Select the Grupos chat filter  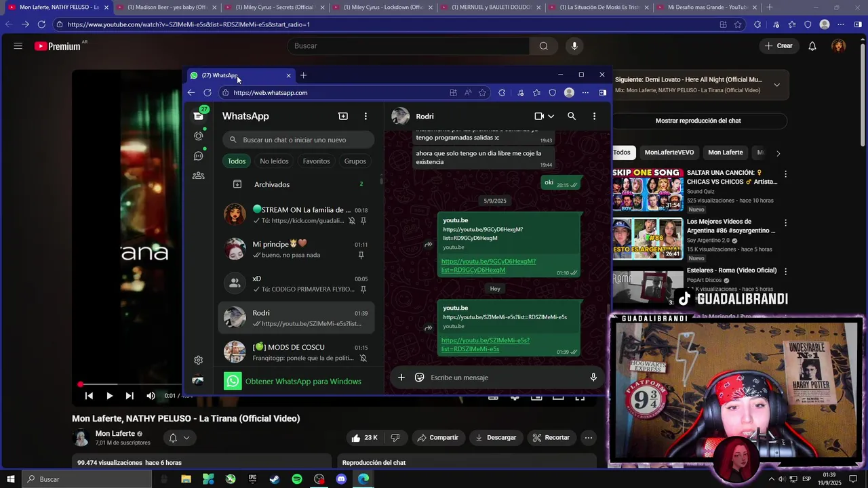tap(355, 161)
